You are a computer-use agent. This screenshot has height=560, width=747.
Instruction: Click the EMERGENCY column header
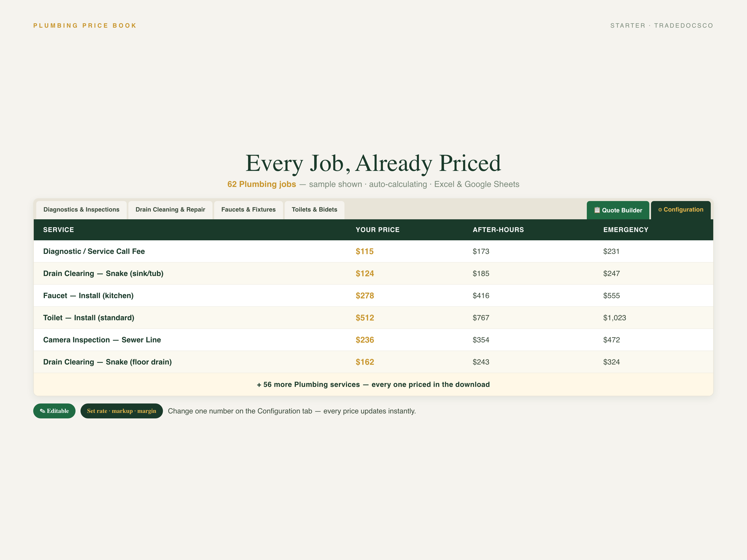[626, 230]
